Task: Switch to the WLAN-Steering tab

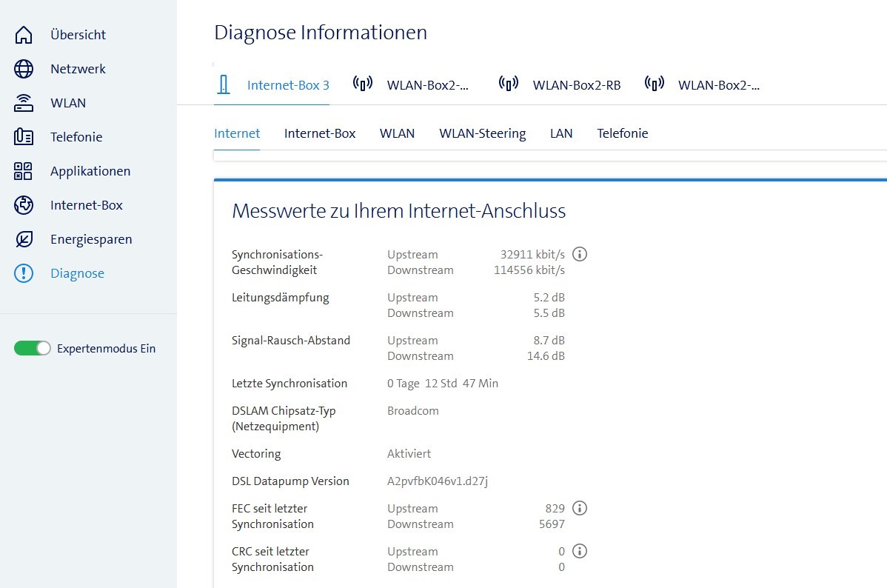Action: [x=482, y=133]
